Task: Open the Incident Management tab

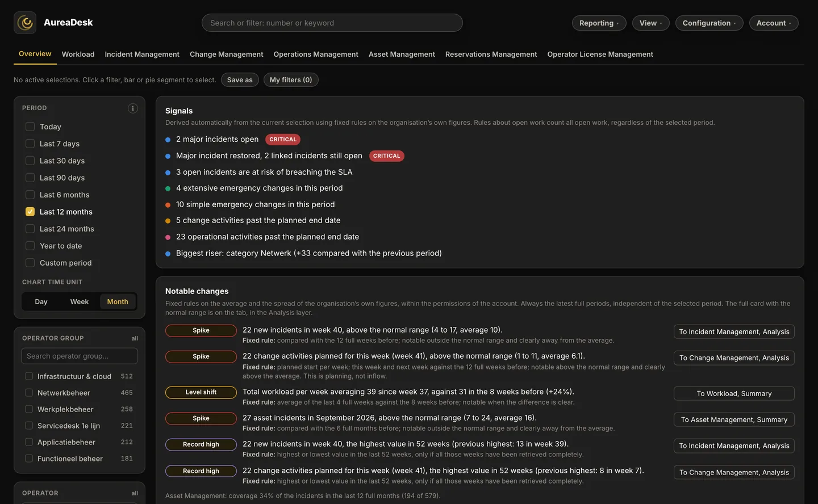Action: pos(142,54)
